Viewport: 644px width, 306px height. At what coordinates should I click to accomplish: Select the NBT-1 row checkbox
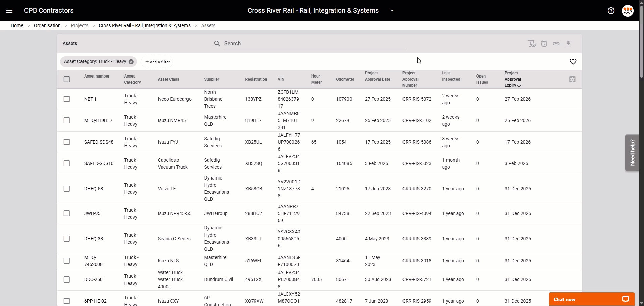(x=67, y=99)
